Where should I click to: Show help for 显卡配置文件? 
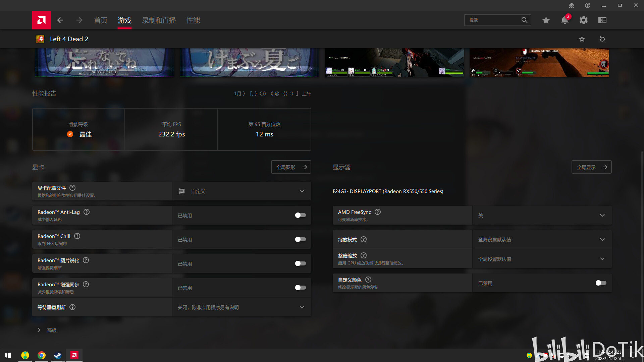(72, 188)
